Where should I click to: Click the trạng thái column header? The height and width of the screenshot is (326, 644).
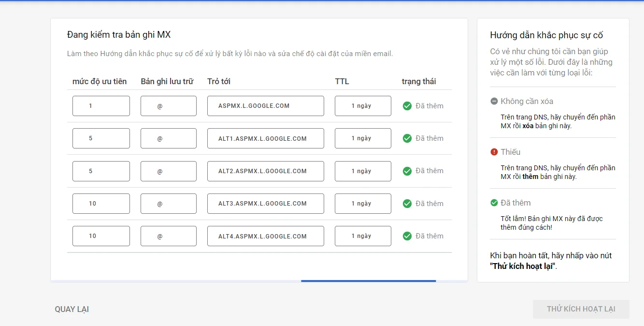pos(419,81)
